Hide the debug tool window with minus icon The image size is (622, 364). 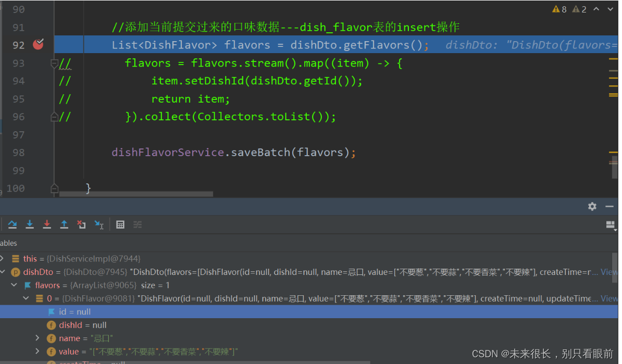(x=609, y=206)
